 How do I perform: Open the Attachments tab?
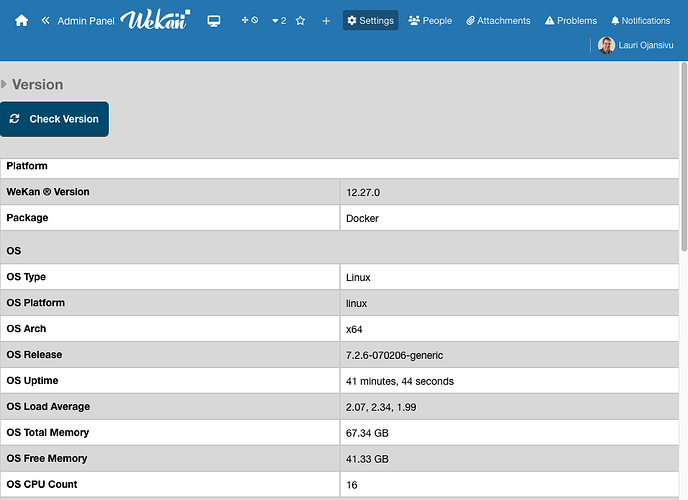coord(498,21)
